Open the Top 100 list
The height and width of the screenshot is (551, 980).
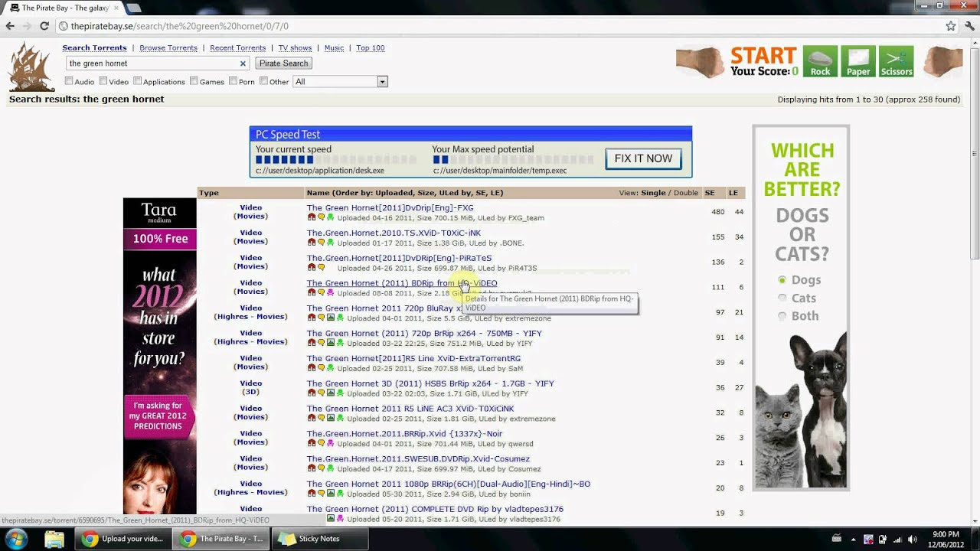371,47
